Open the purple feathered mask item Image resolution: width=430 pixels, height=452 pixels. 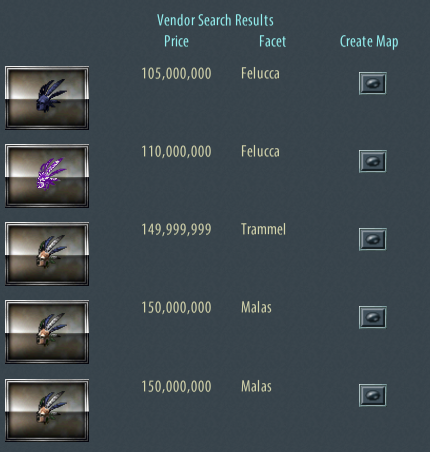pos(47,176)
